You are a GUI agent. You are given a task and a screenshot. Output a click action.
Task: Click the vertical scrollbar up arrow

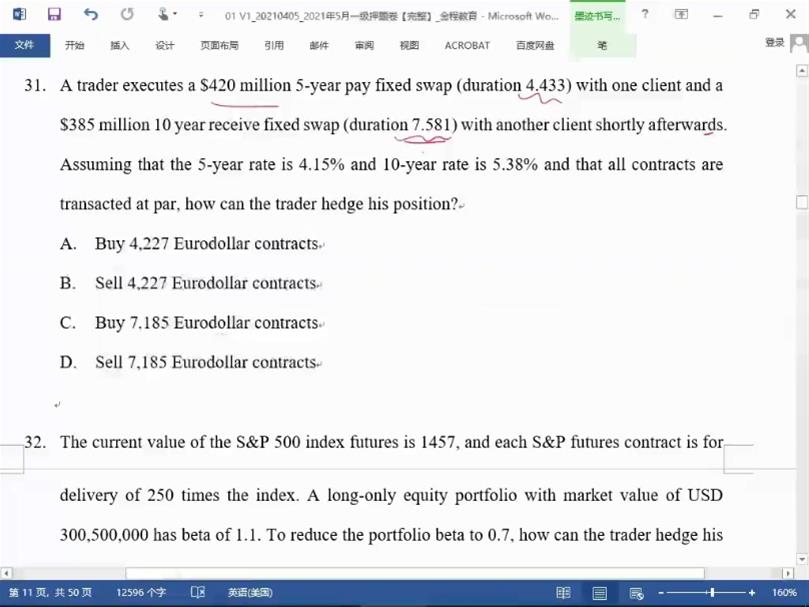tap(802, 70)
